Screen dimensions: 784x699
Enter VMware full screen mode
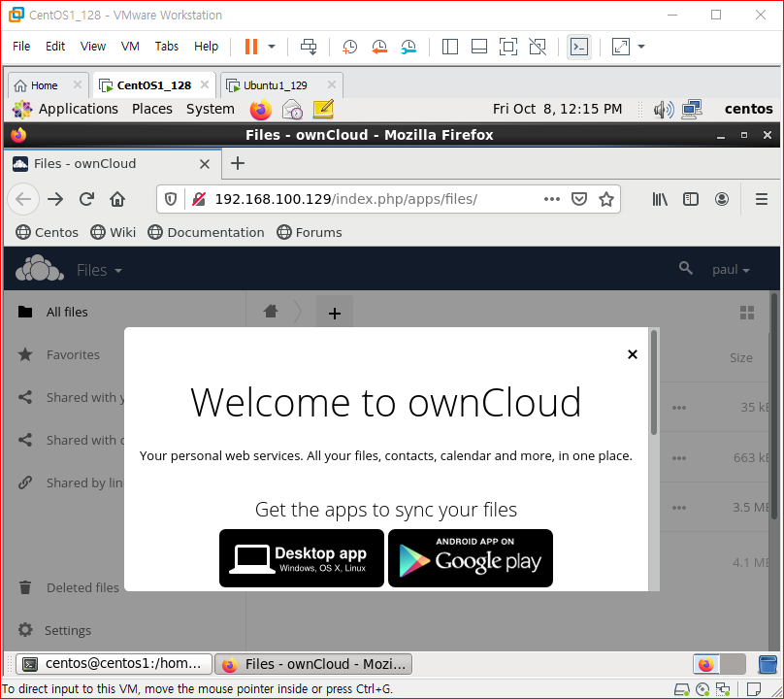pos(508,47)
